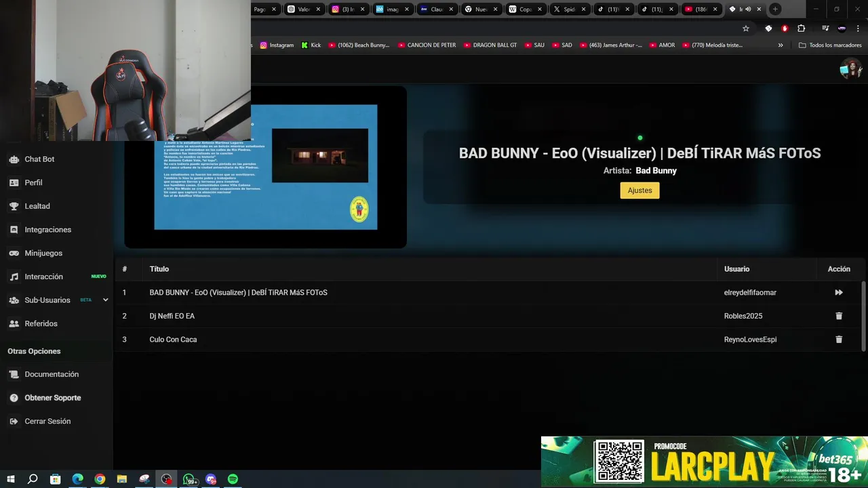Open the Beach Bunny bookmark
Image resolution: width=868 pixels, height=488 pixels.
tap(359, 45)
